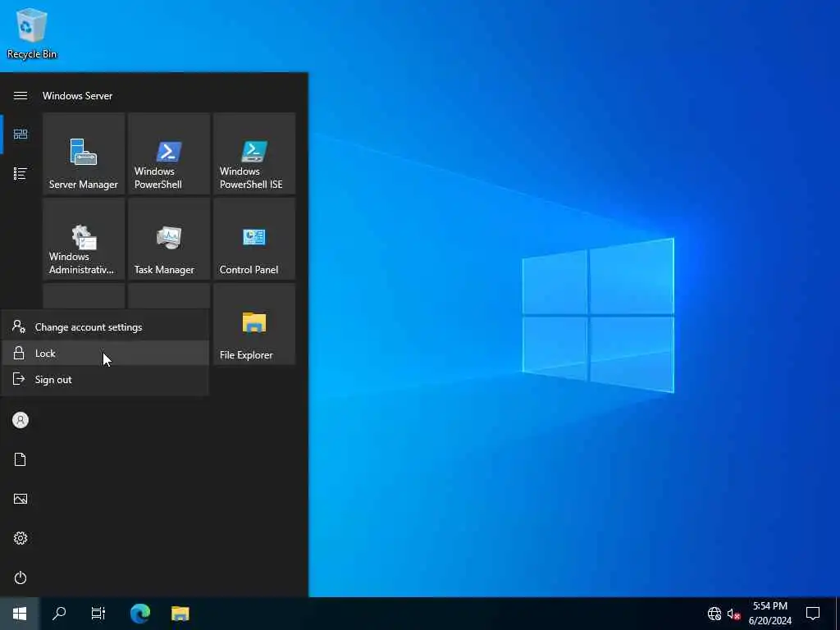Open Settings gear in Start sidebar
Viewport: 840px width, 630px height.
coord(21,538)
